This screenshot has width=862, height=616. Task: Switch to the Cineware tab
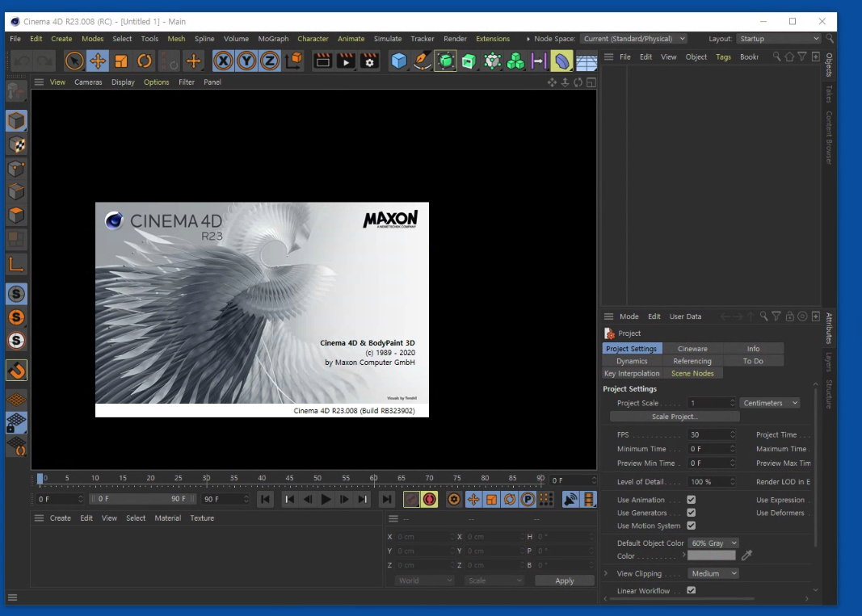point(692,349)
